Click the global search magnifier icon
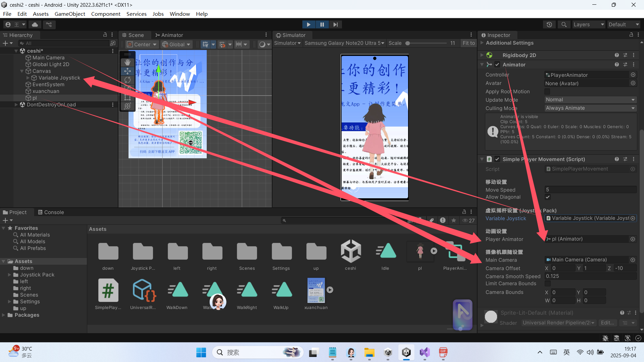Viewport: 644px width, 362px height. click(x=564, y=24)
